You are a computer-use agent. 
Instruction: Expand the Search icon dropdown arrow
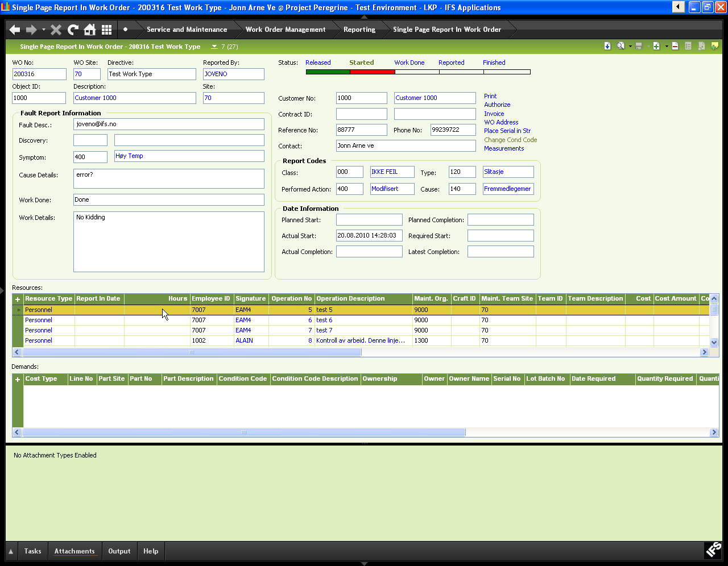coord(630,47)
